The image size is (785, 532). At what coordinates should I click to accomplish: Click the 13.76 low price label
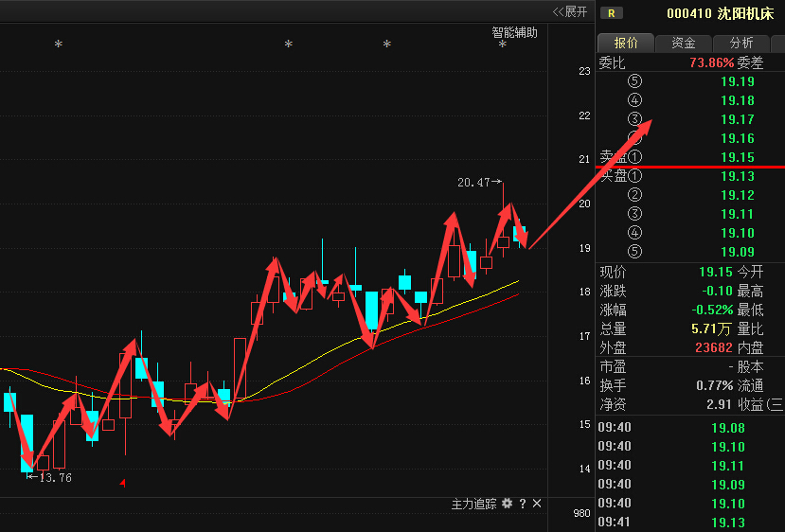[x=56, y=478]
